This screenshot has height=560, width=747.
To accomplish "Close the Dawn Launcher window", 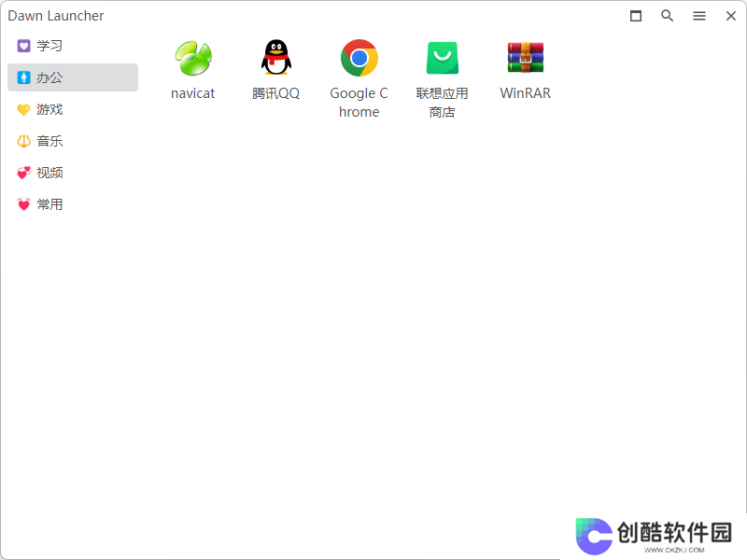I will [731, 16].
